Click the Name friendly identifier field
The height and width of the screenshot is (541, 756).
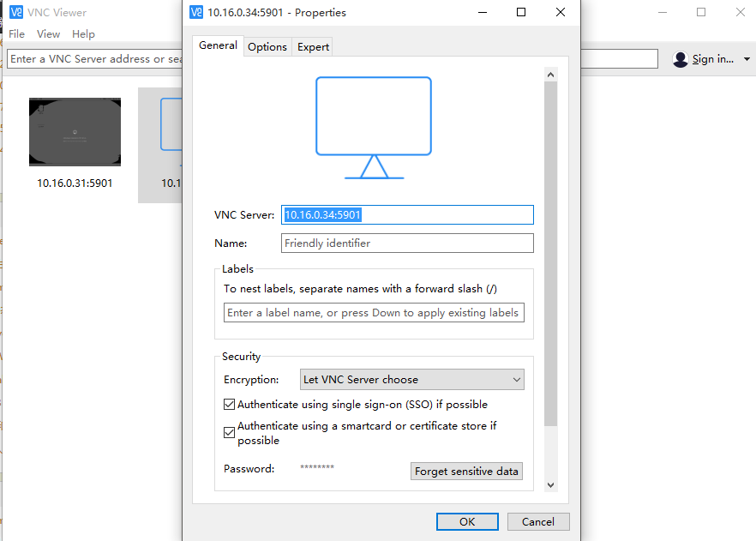407,243
